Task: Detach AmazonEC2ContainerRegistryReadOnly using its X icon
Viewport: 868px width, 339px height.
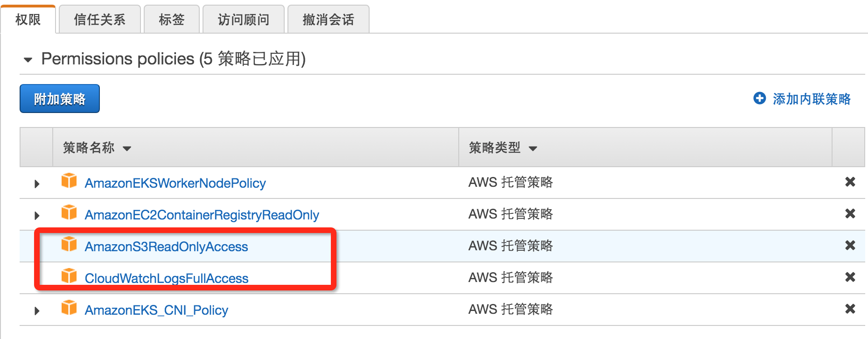Action: point(850,213)
